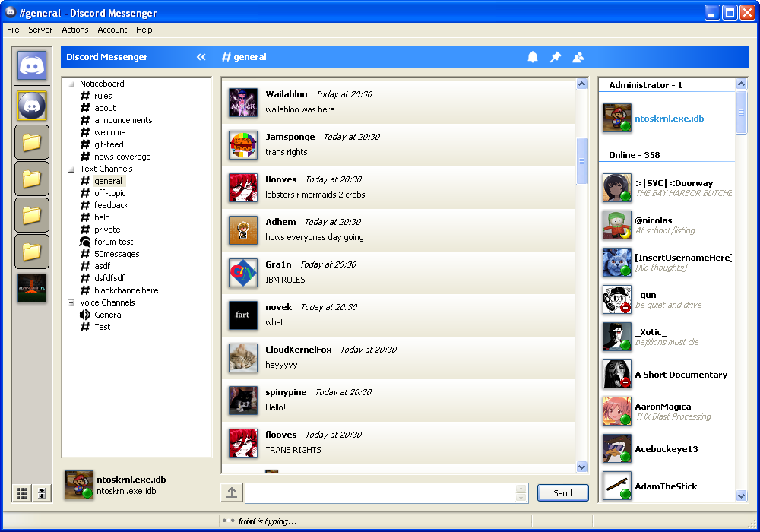Image resolution: width=760 pixels, height=532 pixels.
Task: Open the 50messages channel
Action: coord(117,254)
